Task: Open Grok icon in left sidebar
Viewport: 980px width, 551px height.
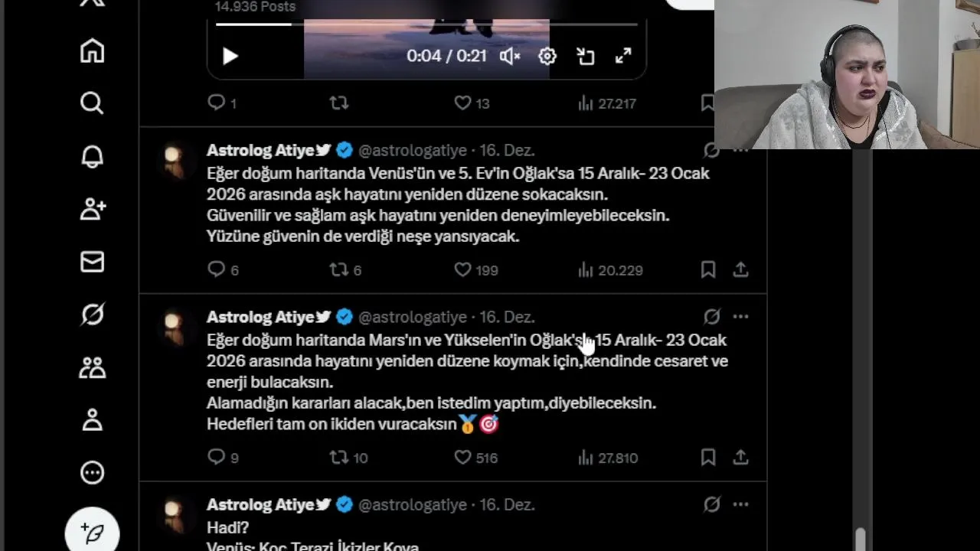Action: click(92, 315)
